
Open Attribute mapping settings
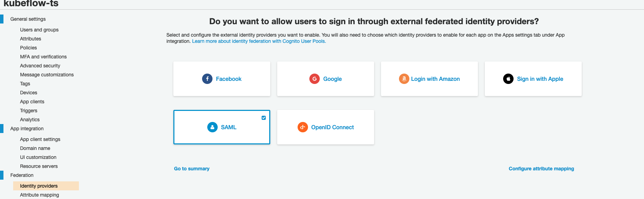pos(39,195)
